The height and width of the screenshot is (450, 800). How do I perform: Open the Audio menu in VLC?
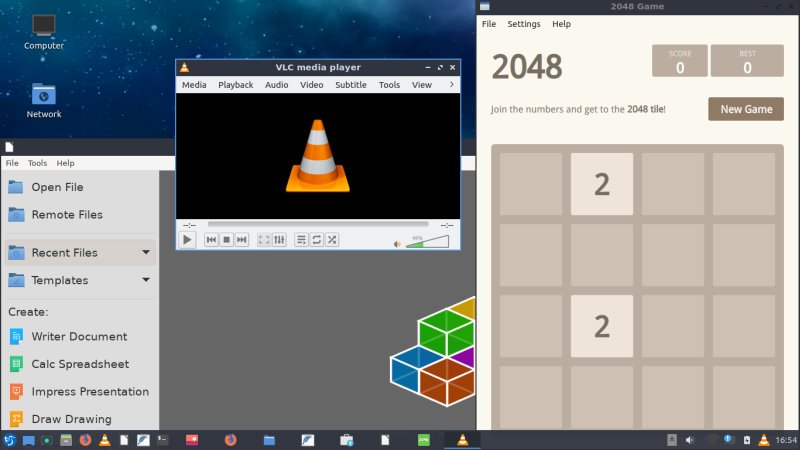point(276,85)
